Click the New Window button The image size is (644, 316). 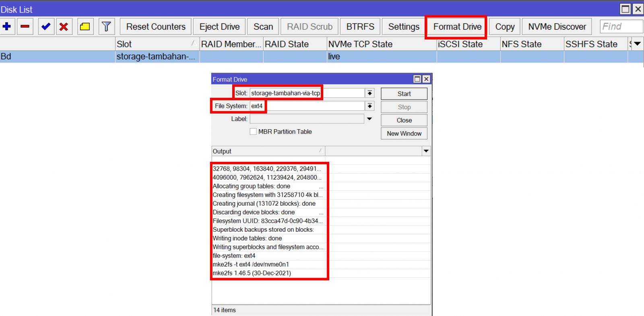tap(404, 134)
